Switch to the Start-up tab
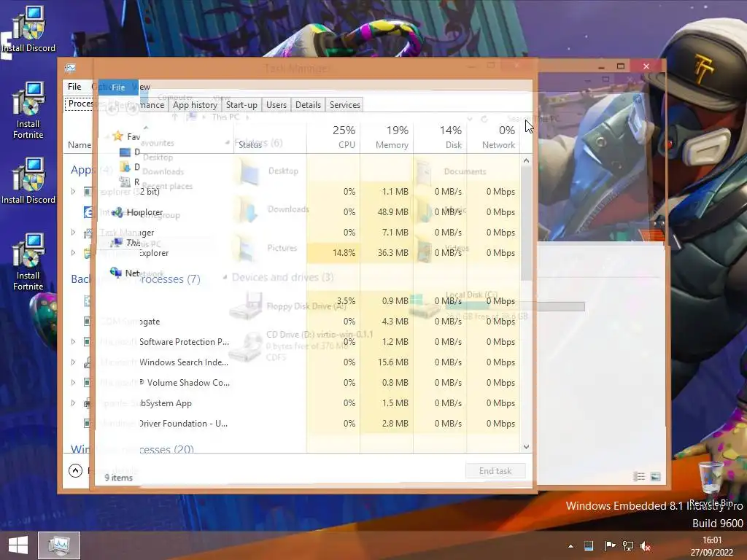This screenshot has height=560, width=747. (241, 105)
